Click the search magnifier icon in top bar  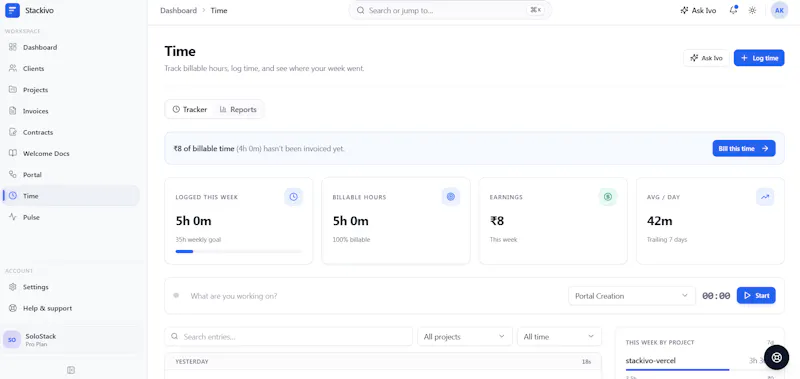coord(360,10)
